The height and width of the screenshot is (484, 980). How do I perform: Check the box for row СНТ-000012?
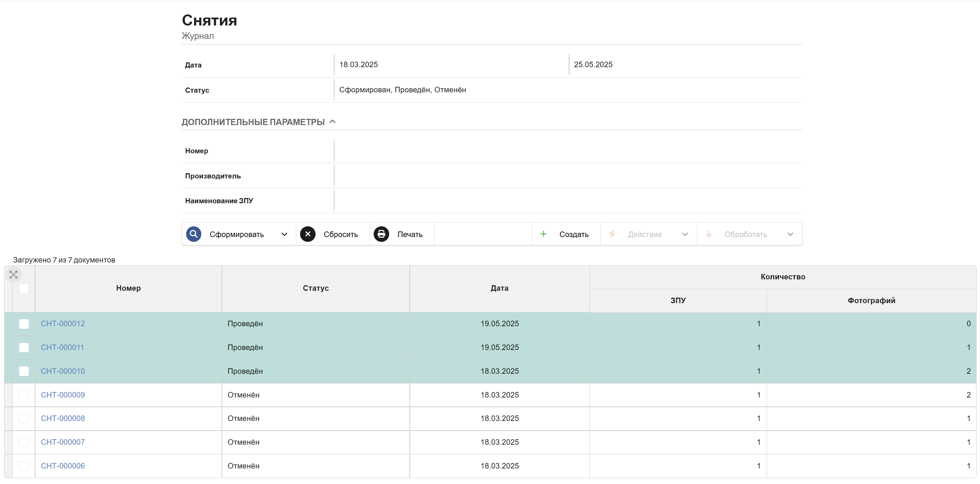(x=24, y=324)
